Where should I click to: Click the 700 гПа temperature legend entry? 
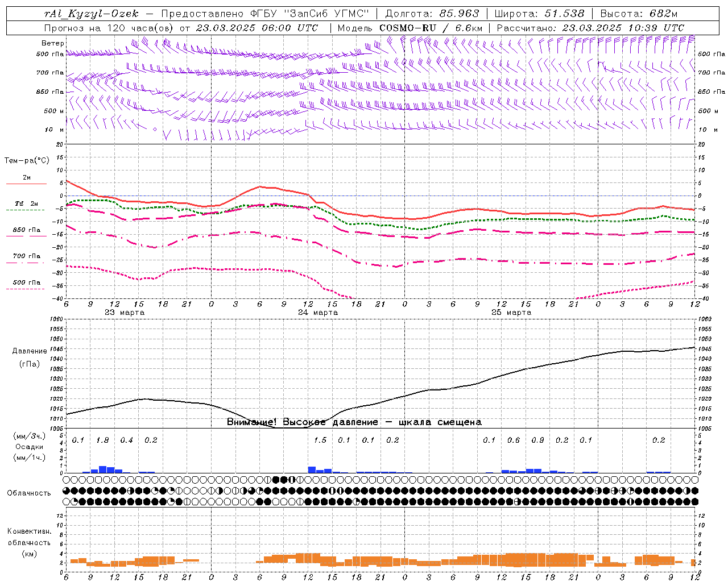click(x=26, y=257)
